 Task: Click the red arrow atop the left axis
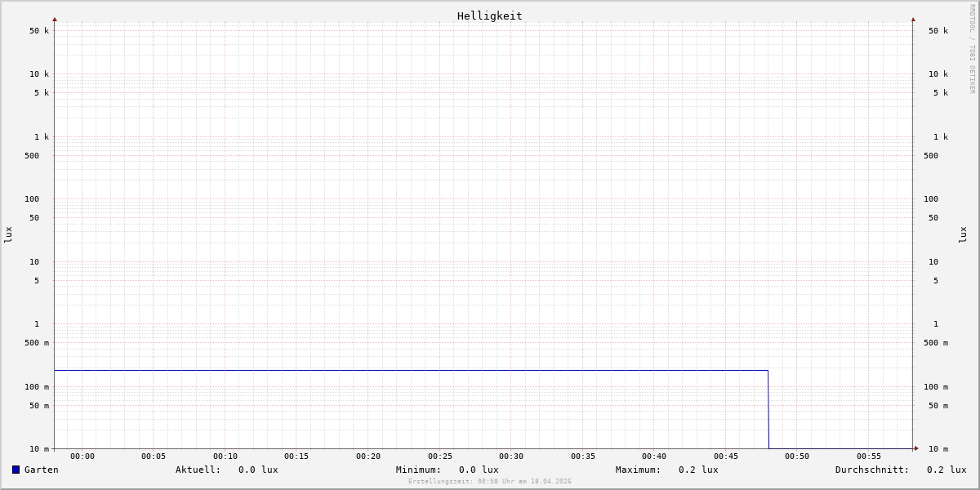point(55,19)
